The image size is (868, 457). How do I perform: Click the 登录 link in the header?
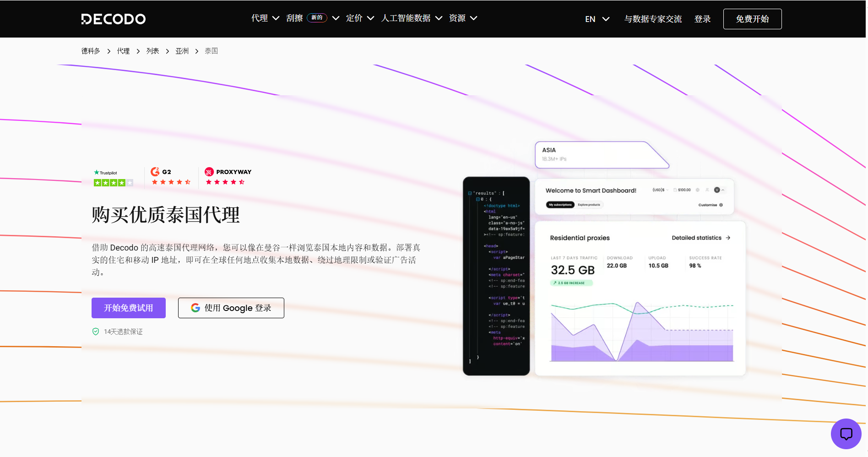(x=703, y=19)
